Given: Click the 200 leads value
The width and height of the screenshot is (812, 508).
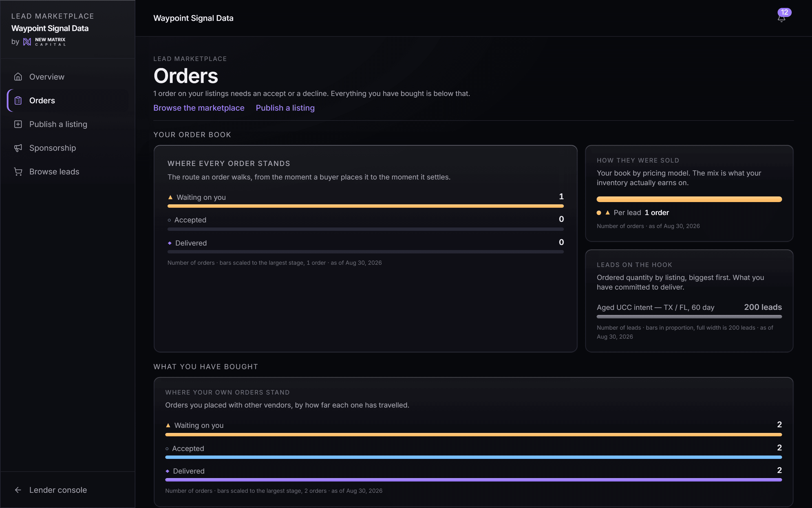Looking at the screenshot, I should pos(763,307).
